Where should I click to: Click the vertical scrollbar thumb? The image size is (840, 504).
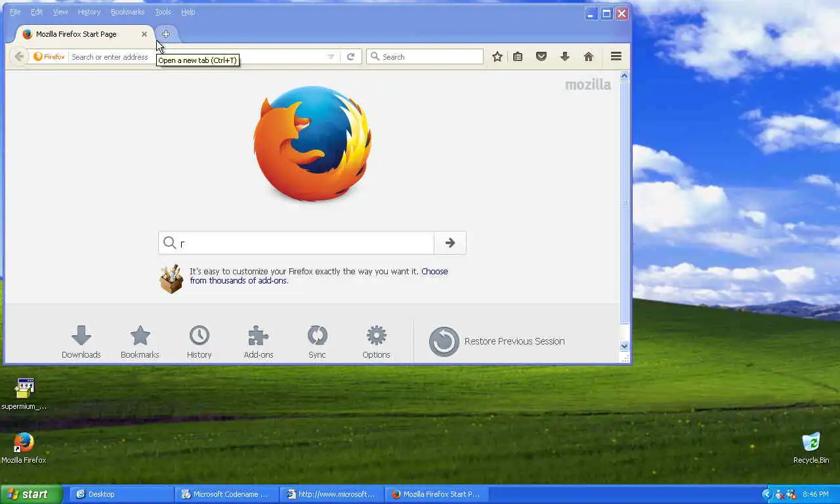624,202
